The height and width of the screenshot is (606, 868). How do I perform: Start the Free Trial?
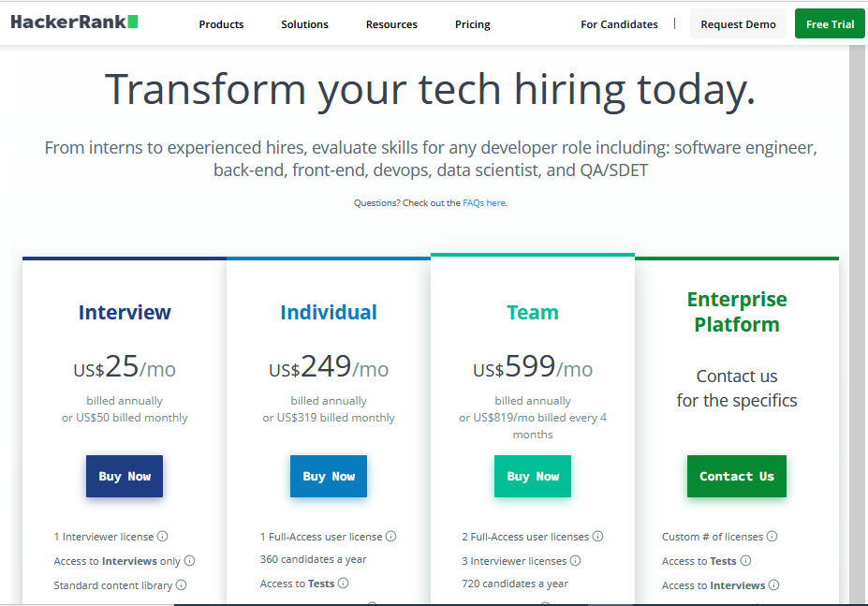click(x=830, y=23)
